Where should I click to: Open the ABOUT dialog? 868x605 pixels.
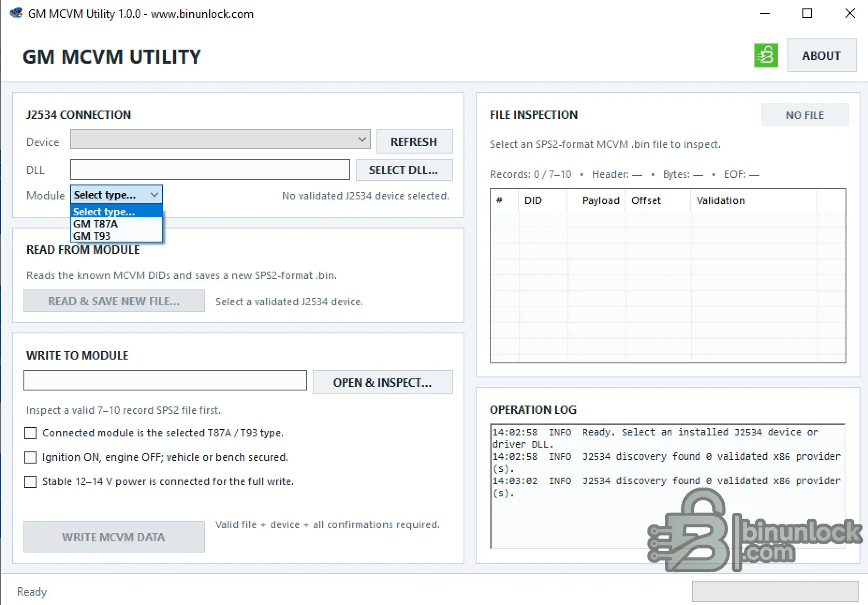(x=822, y=55)
